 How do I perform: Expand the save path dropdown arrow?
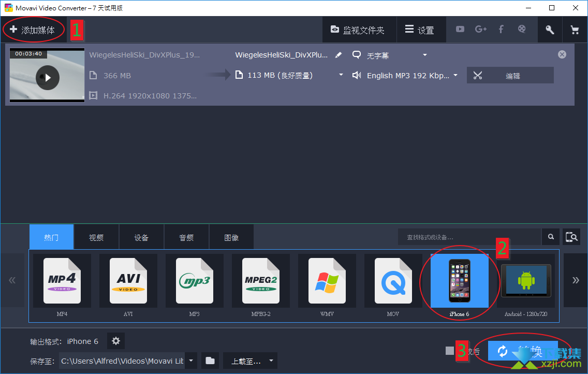pos(191,361)
